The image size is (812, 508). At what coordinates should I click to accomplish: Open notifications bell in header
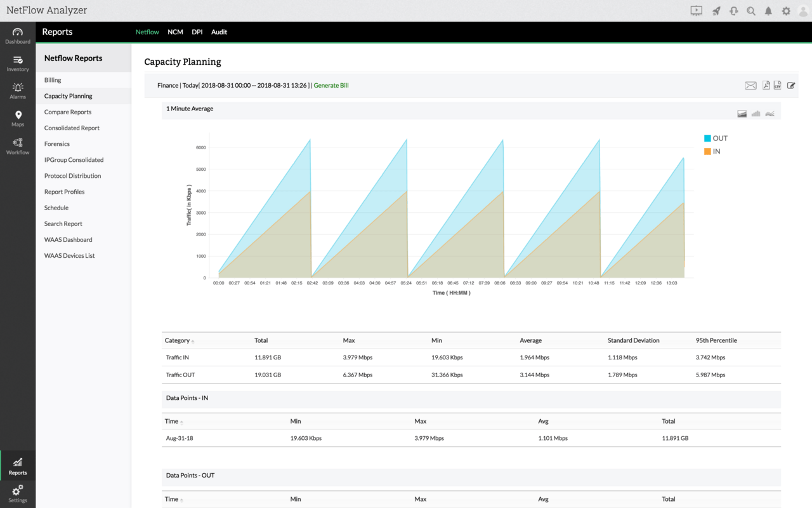(768, 11)
